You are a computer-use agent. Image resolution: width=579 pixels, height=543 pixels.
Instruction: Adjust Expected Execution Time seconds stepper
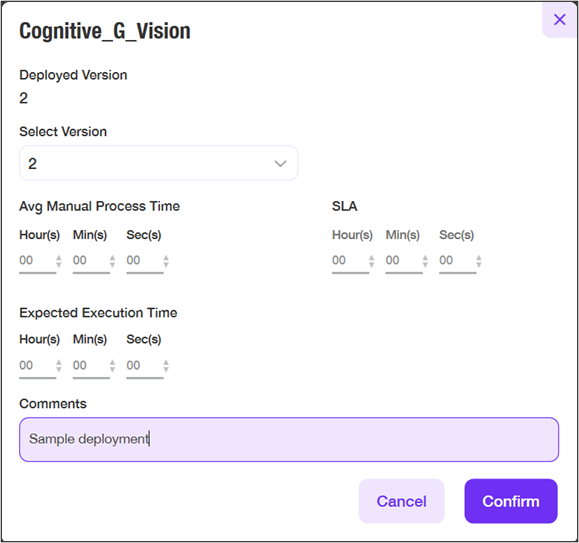(x=166, y=366)
